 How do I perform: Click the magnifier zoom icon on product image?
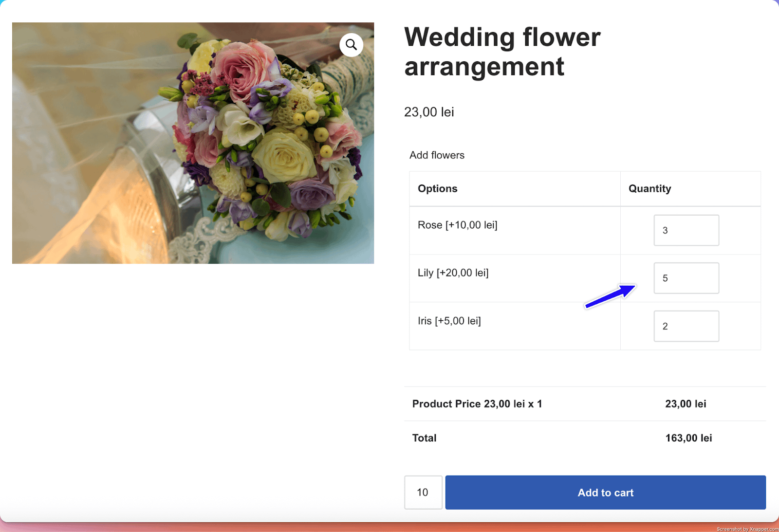(x=351, y=45)
